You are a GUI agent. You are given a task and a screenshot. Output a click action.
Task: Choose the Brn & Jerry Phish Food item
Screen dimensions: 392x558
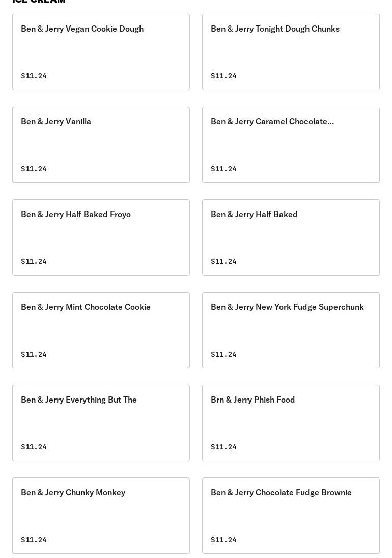[291, 423]
